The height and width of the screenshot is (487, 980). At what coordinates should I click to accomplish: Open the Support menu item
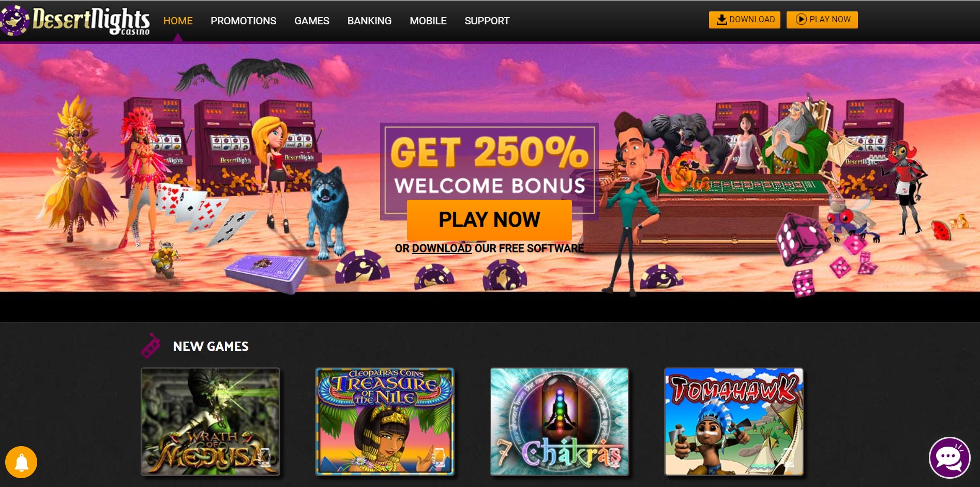[487, 21]
